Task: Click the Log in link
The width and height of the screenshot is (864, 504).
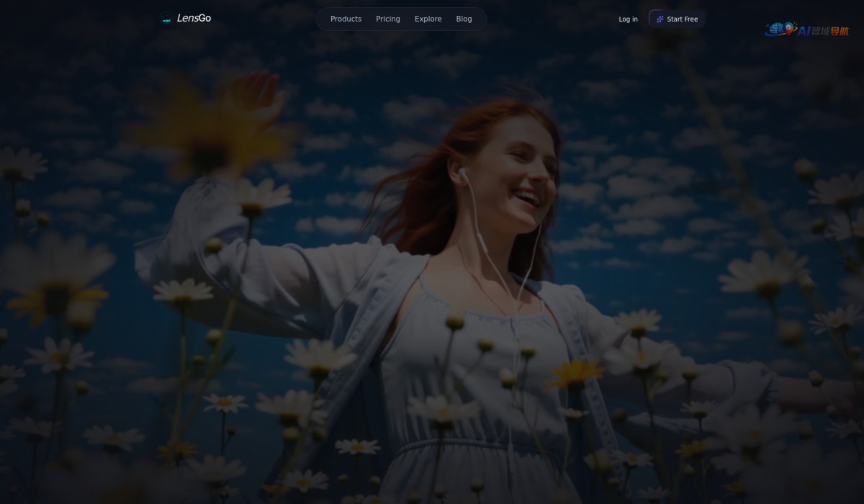Action: click(x=628, y=19)
